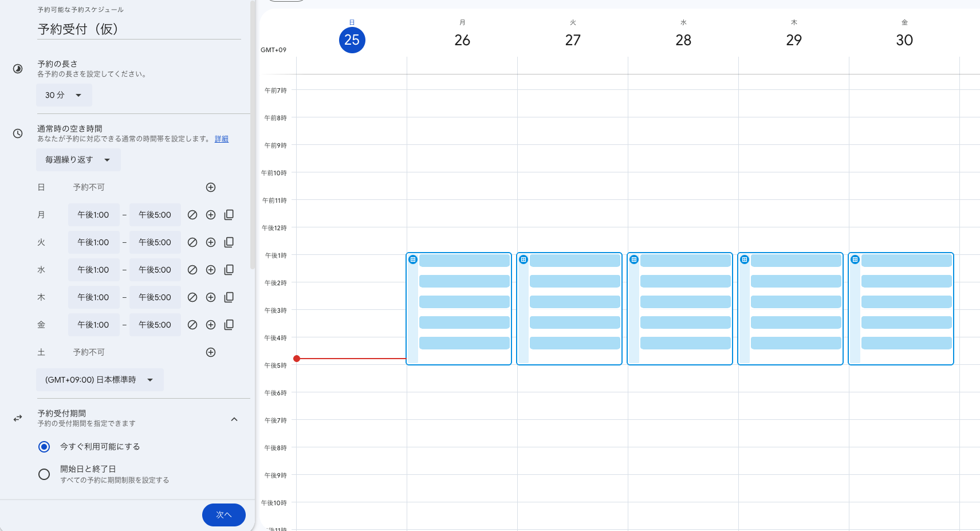Image resolution: width=980 pixels, height=531 pixels.
Task: Select 開始日と終了日 radio option
Action: 44,474
